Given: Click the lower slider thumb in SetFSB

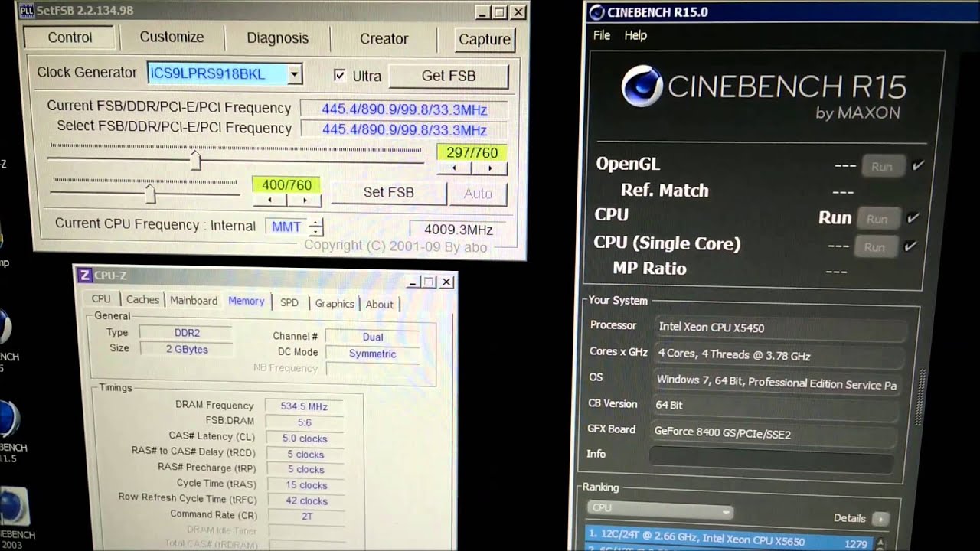Looking at the screenshot, I should pos(150,194).
